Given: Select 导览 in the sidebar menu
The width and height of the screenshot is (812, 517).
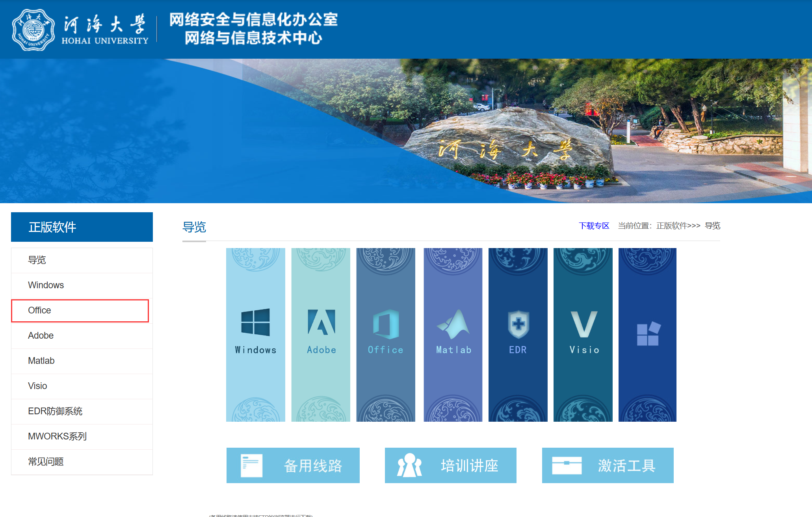Looking at the screenshot, I should 37,260.
